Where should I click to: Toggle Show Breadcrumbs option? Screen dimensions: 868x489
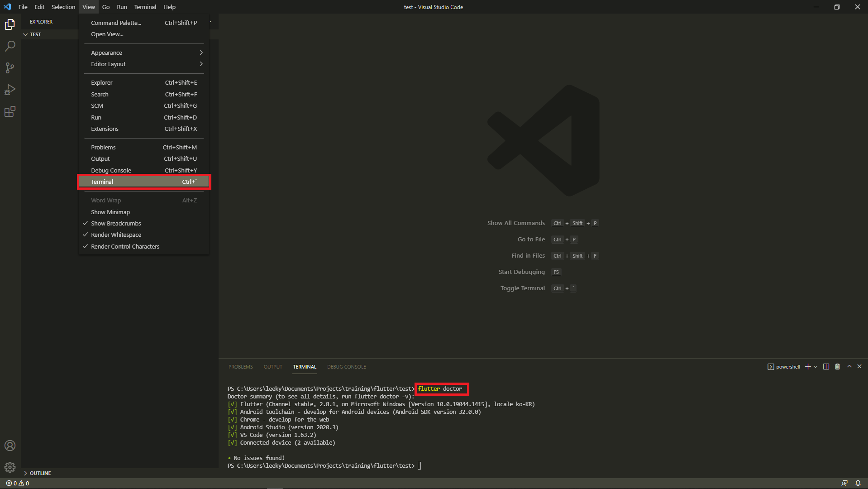(x=144, y=224)
